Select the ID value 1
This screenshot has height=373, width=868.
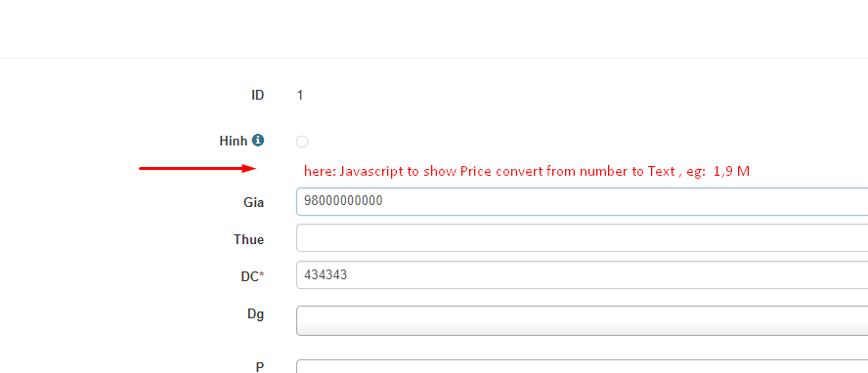pyautogui.click(x=300, y=95)
